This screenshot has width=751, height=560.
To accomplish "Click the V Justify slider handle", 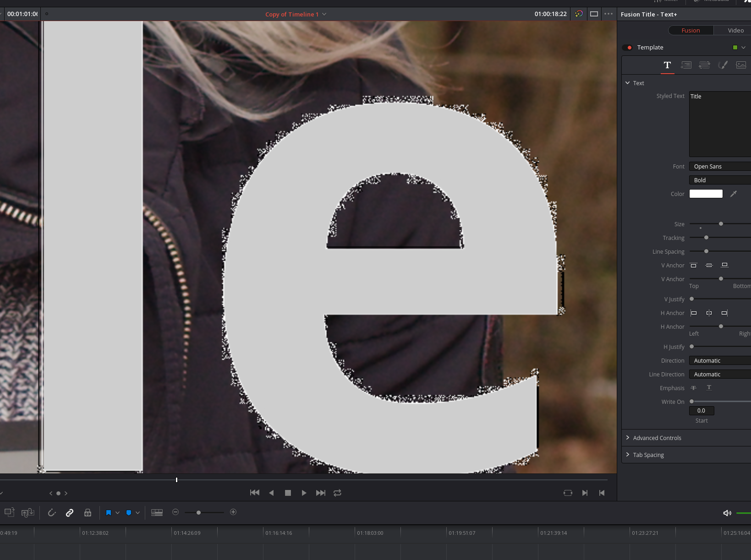I will (692, 299).
